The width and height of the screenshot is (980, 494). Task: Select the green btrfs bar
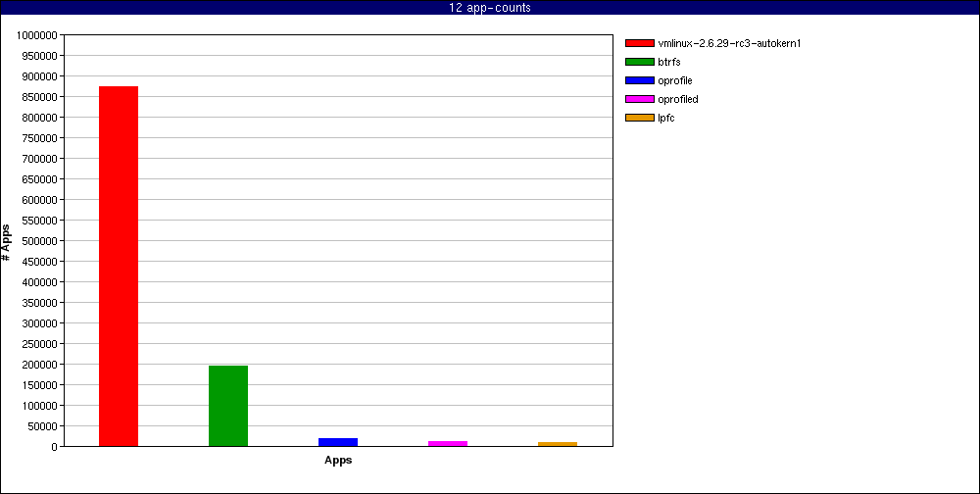pyautogui.click(x=228, y=406)
